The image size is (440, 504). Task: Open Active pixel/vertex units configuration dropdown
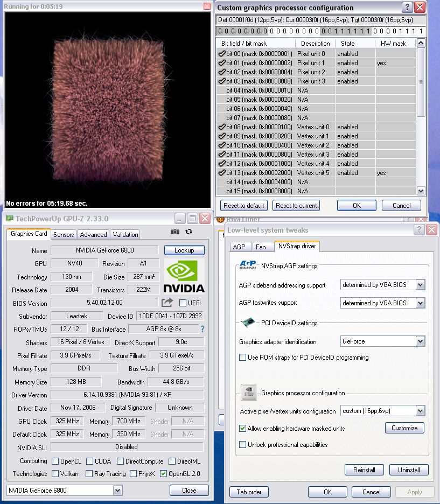(420, 411)
